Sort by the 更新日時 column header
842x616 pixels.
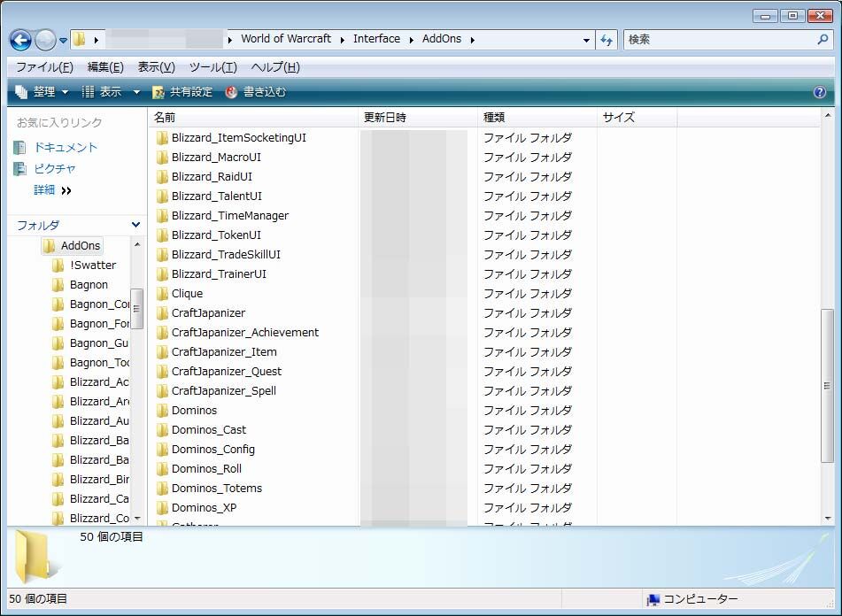pyautogui.click(x=418, y=117)
